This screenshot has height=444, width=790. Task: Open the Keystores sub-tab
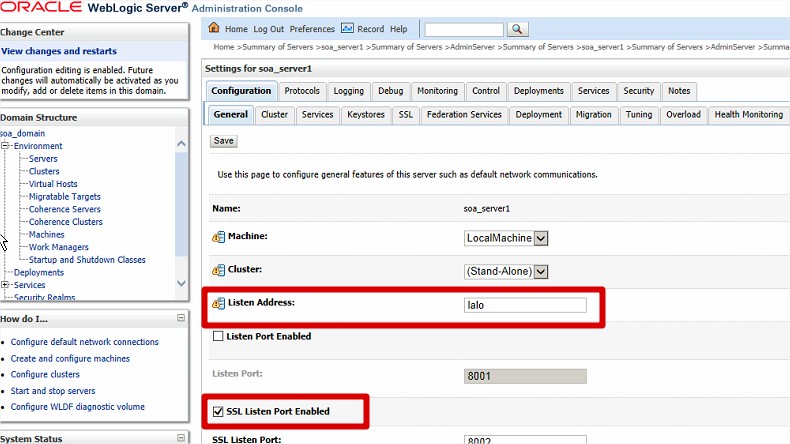[x=365, y=115]
